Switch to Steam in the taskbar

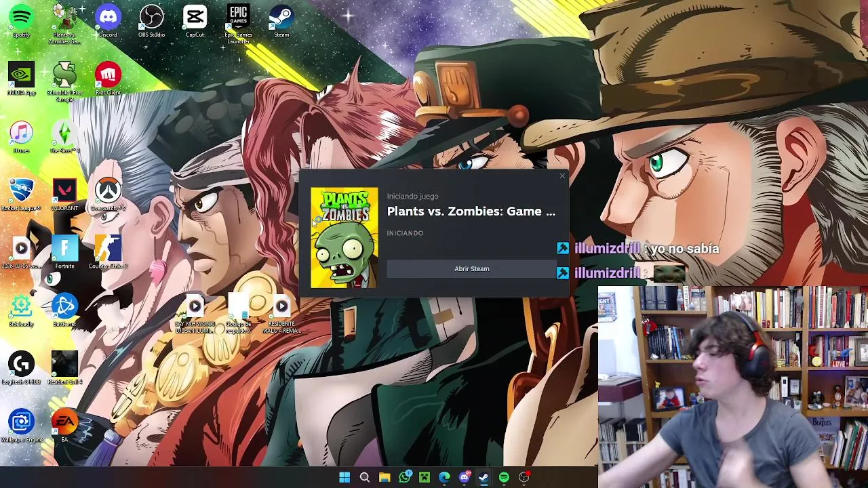click(484, 478)
